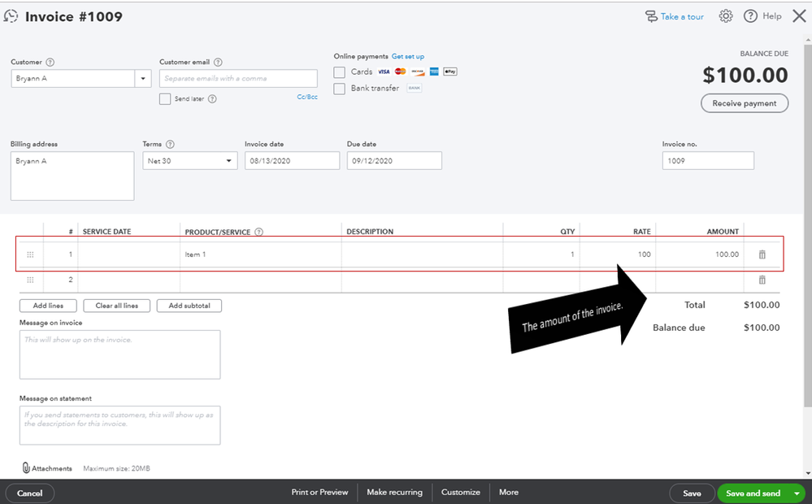Click the Add lines button
Image resolution: width=812 pixels, height=504 pixels.
point(48,306)
